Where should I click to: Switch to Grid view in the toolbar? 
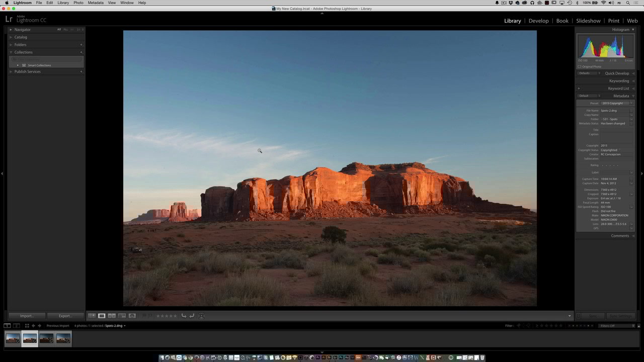(92, 315)
